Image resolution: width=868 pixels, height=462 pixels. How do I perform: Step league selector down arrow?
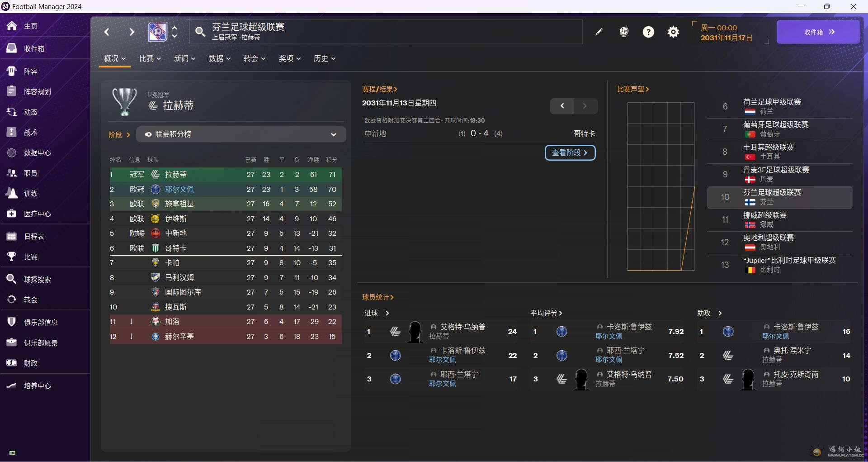click(175, 36)
